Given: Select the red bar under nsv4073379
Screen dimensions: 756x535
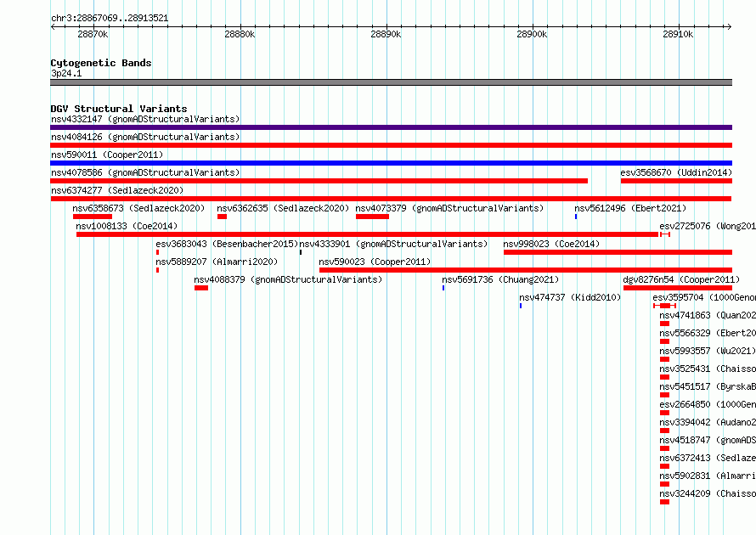Looking at the screenshot, I should pyautogui.click(x=372, y=217).
